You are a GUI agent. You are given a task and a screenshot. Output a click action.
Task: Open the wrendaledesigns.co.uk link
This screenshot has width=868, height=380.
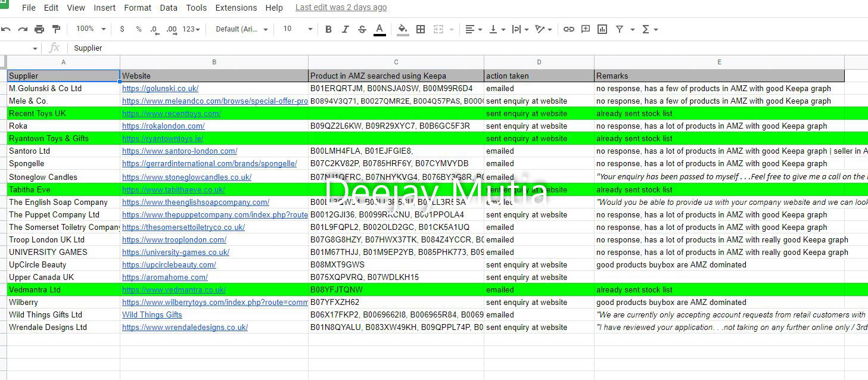point(185,327)
